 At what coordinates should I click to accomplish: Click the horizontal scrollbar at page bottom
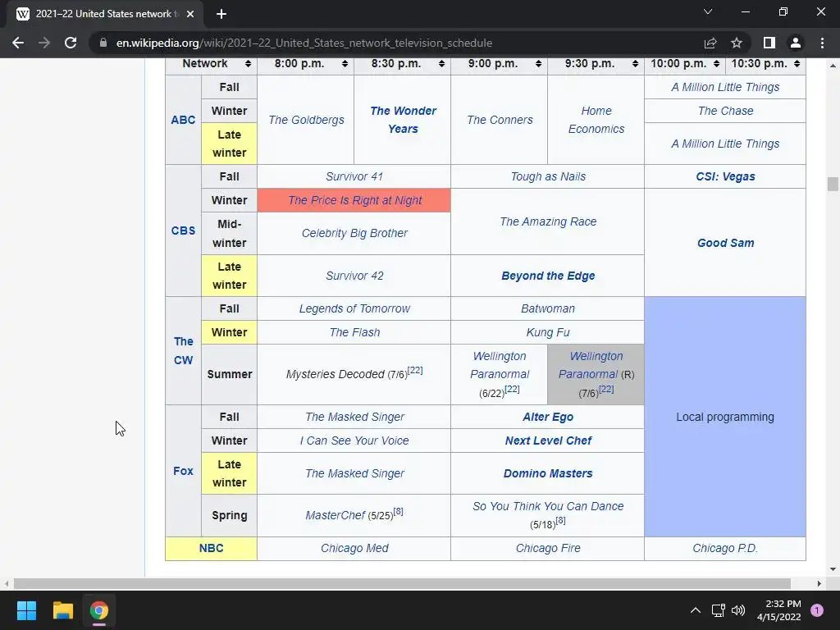402,583
